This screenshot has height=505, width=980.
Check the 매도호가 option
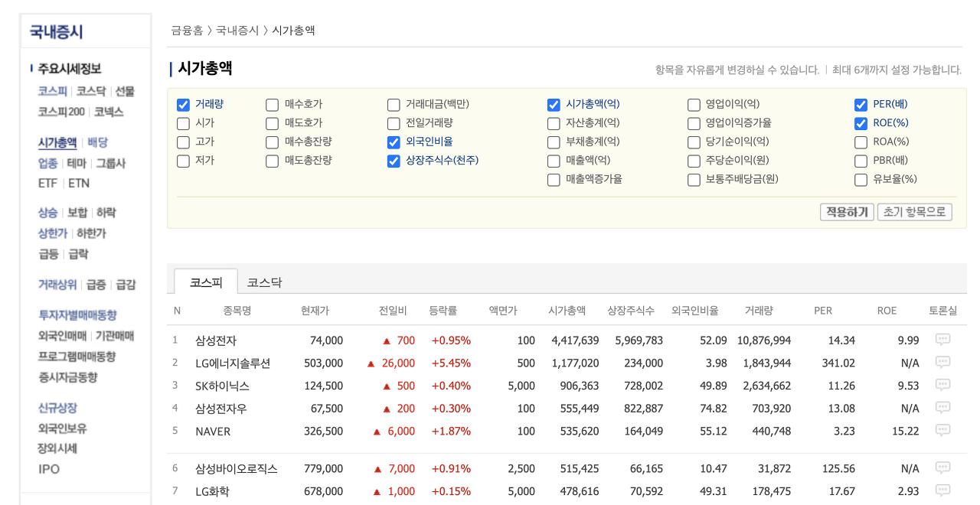272,123
